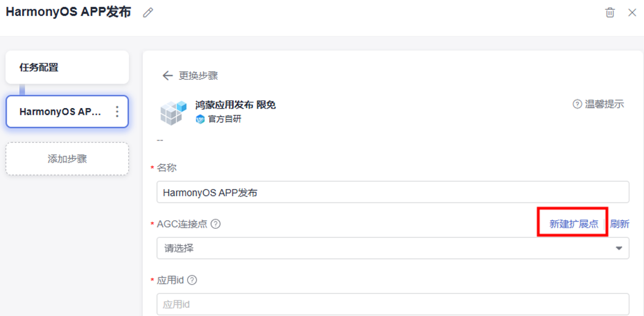644x316 pixels.
Task: Click the back arrow beside 更换步骤
Action: (167, 75)
